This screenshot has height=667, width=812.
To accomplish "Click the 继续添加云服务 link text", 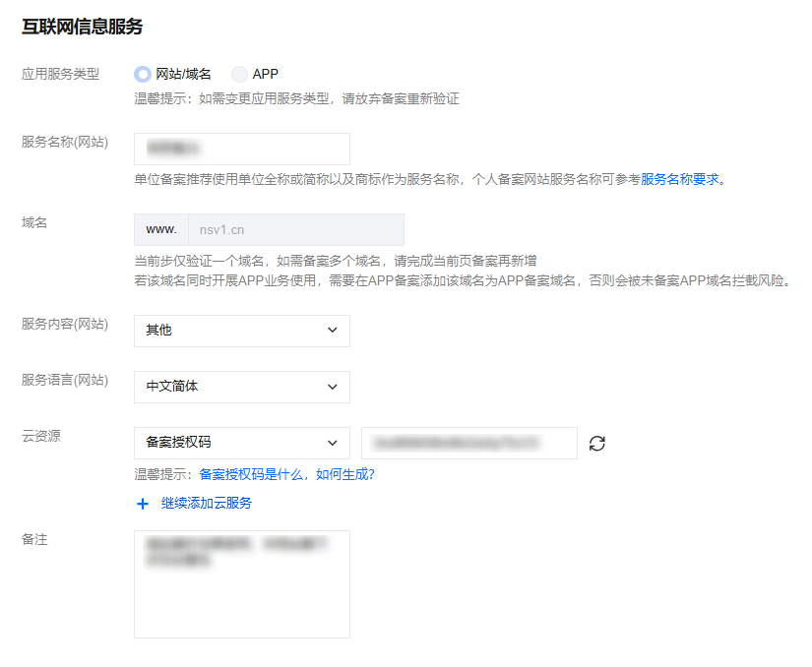I will tap(207, 504).
